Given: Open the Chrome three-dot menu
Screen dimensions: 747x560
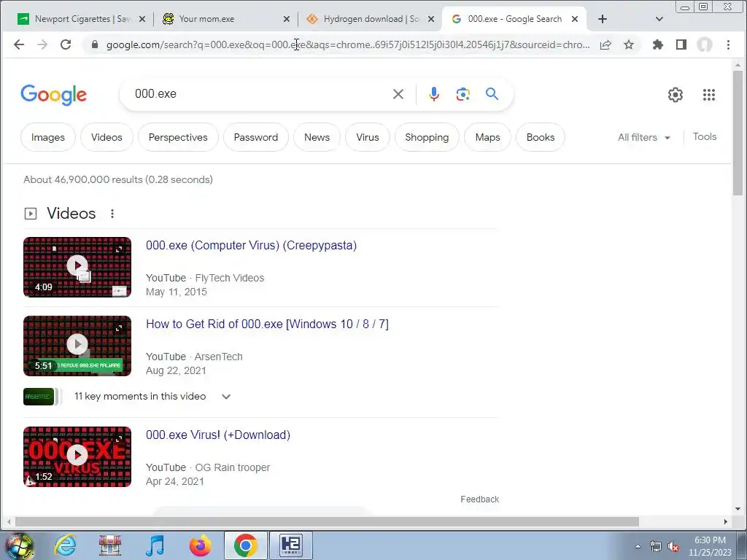Looking at the screenshot, I should click(728, 44).
